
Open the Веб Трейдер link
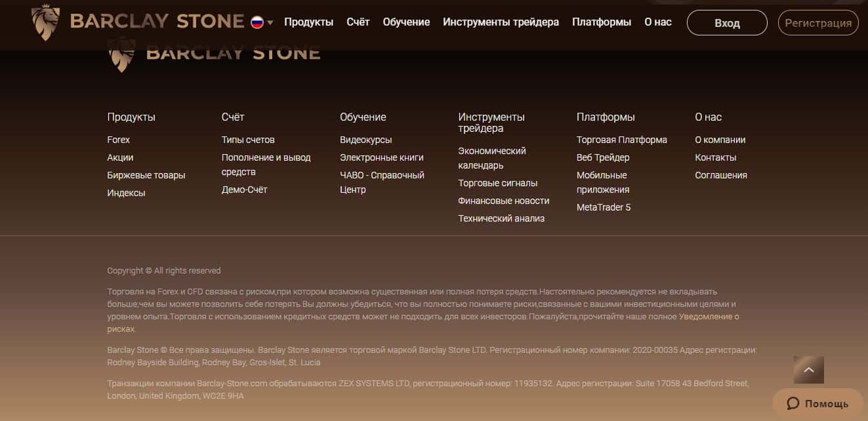603,157
